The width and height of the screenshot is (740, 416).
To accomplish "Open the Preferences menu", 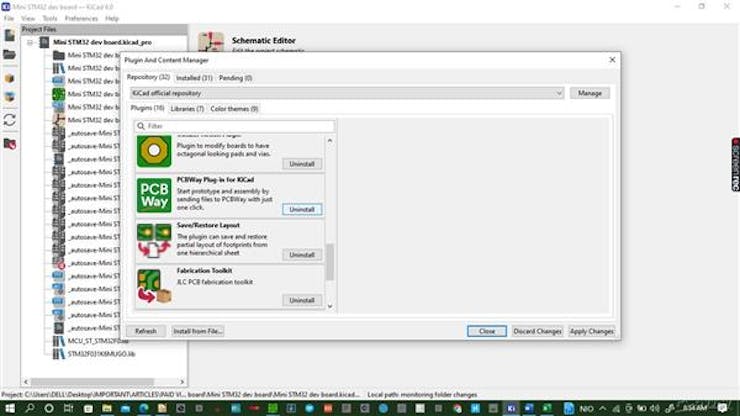I will pyautogui.click(x=81, y=18).
